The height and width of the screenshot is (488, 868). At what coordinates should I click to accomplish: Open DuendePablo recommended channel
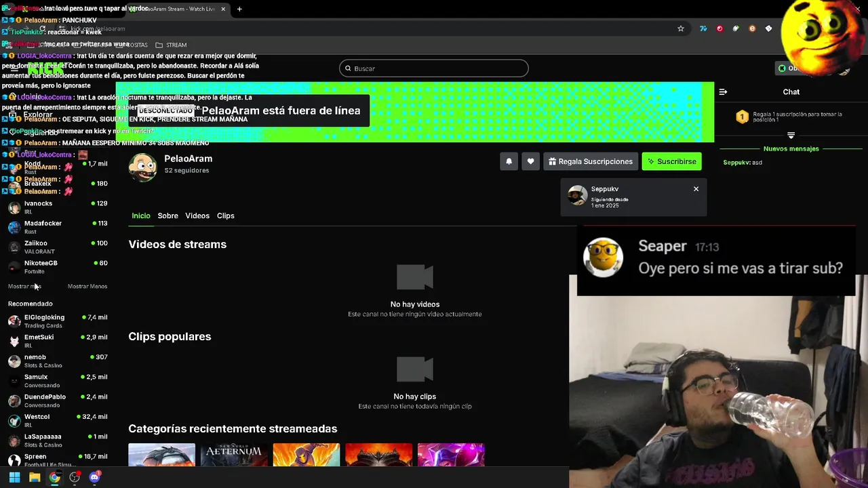pyautogui.click(x=58, y=401)
